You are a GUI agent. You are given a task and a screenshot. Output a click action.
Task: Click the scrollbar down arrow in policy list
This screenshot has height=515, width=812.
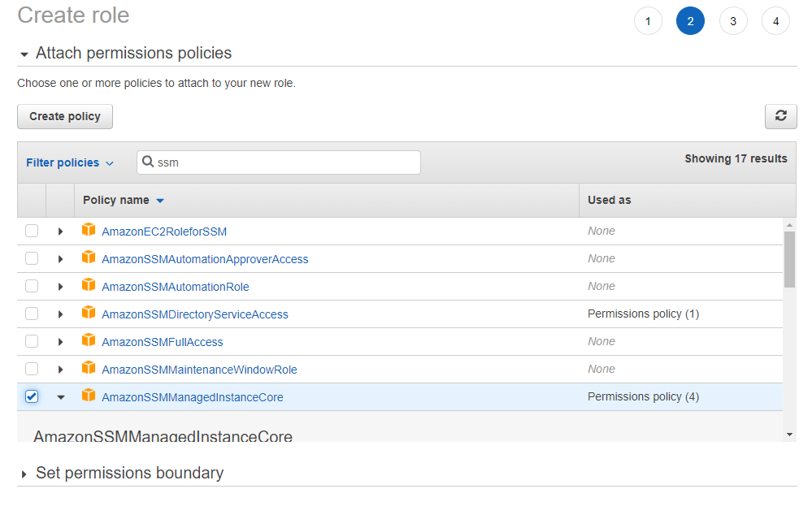(789, 435)
